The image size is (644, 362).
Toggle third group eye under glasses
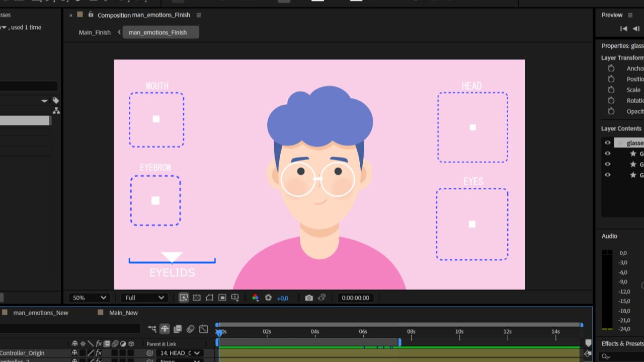(607, 175)
